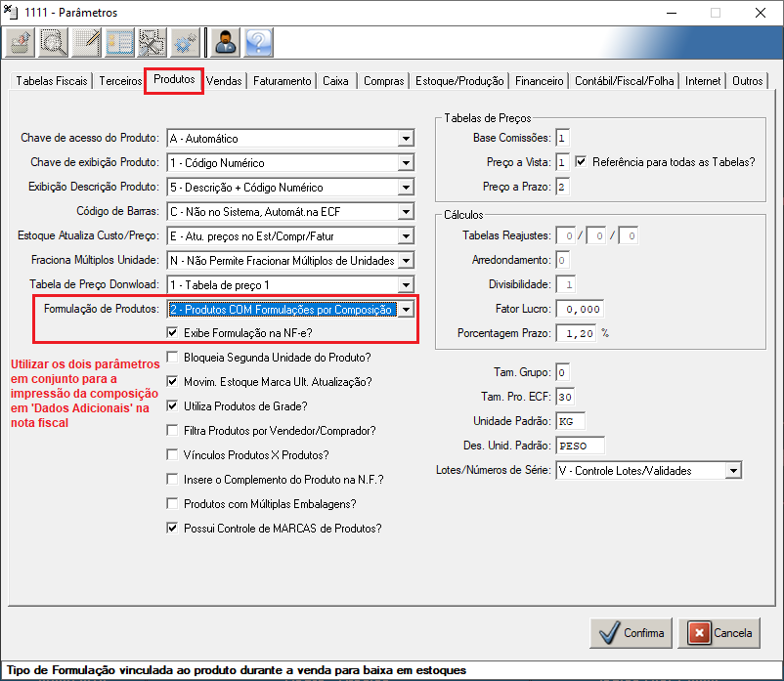The width and height of the screenshot is (784, 681).
Task: Open the Faturamento tab
Action: tap(282, 81)
